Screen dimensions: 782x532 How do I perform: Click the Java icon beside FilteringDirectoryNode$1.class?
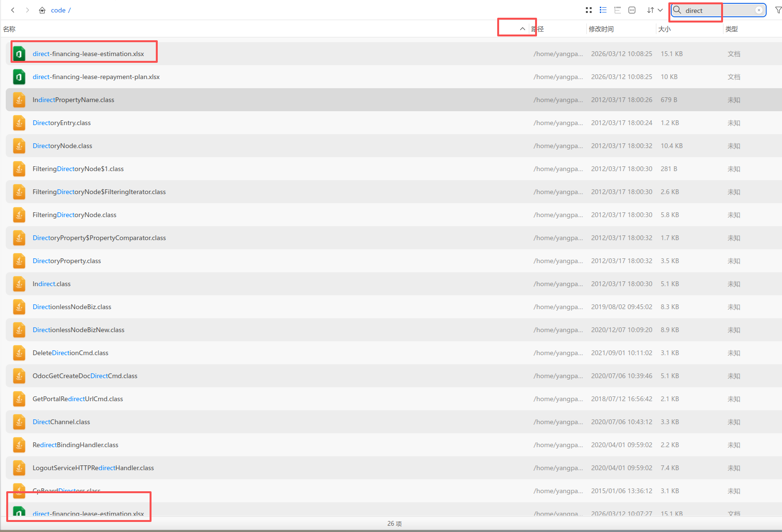(19, 169)
